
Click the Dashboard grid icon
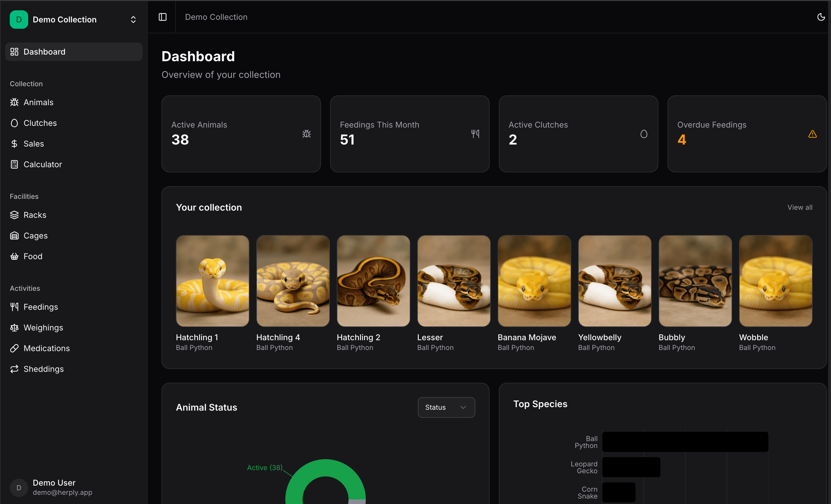click(x=14, y=52)
